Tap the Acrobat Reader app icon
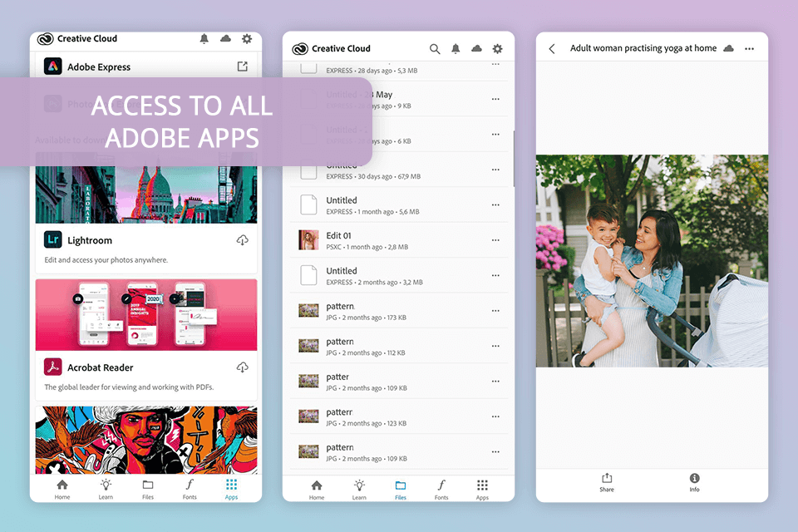798x532 pixels. (x=53, y=367)
